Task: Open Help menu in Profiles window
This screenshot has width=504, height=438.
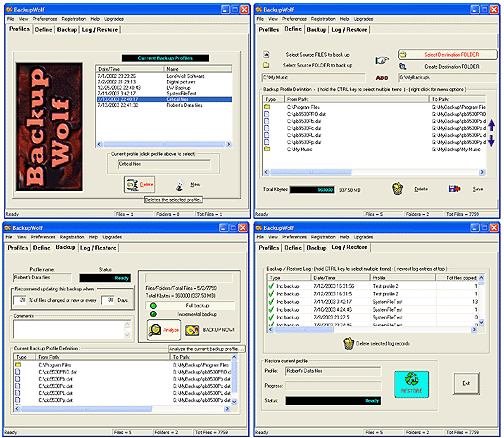Action: (x=95, y=19)
